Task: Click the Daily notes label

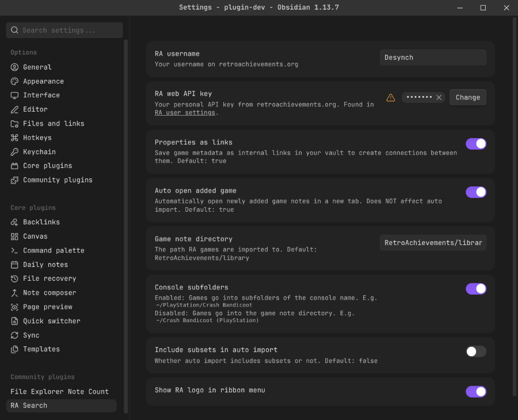Action: click(x=45, y=265)
